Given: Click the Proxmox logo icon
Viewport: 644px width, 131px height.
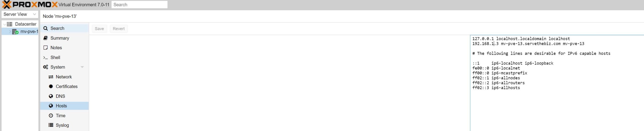Looking at the screenshot, I should [x=7, y=5].
